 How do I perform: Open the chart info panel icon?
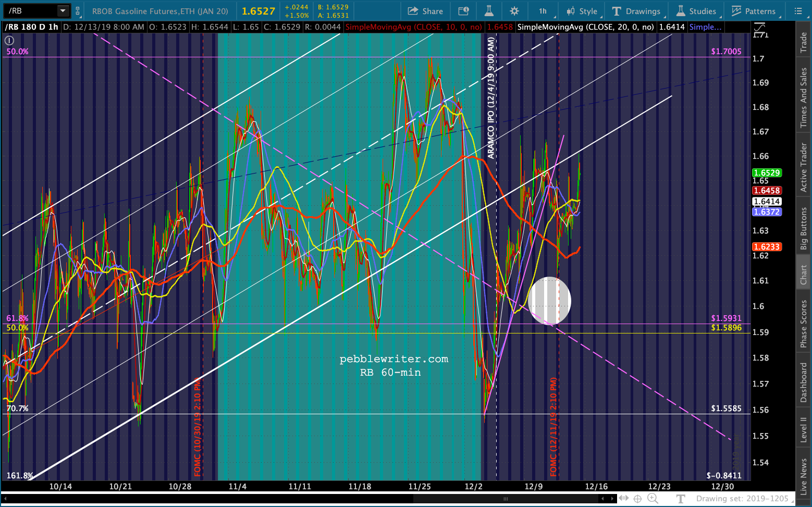[463, 11]
